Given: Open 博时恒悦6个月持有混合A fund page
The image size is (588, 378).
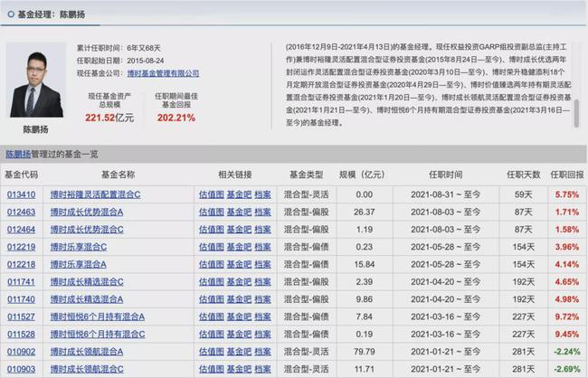Looking at the screenshot, I should click(x=98, y=317).
